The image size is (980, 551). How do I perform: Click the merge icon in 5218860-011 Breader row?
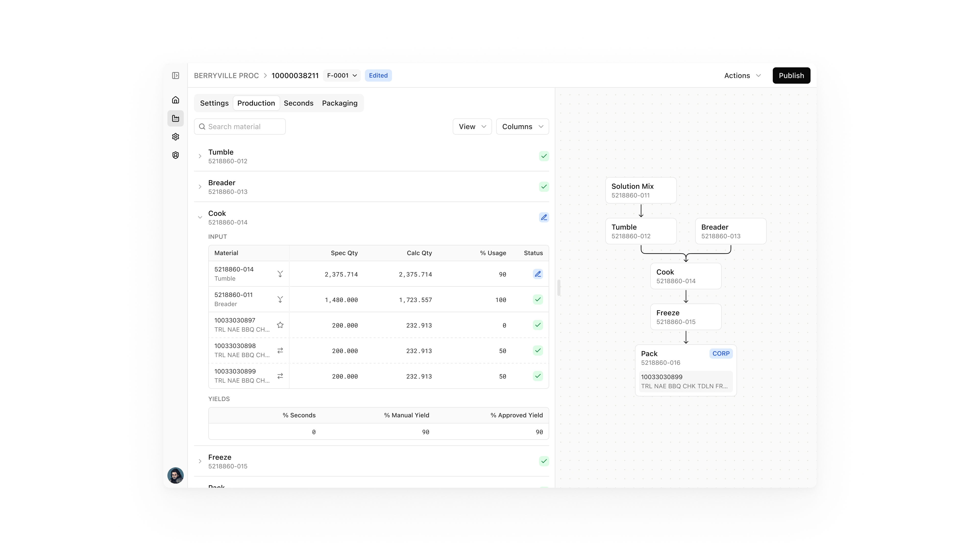tap(280, 300)
